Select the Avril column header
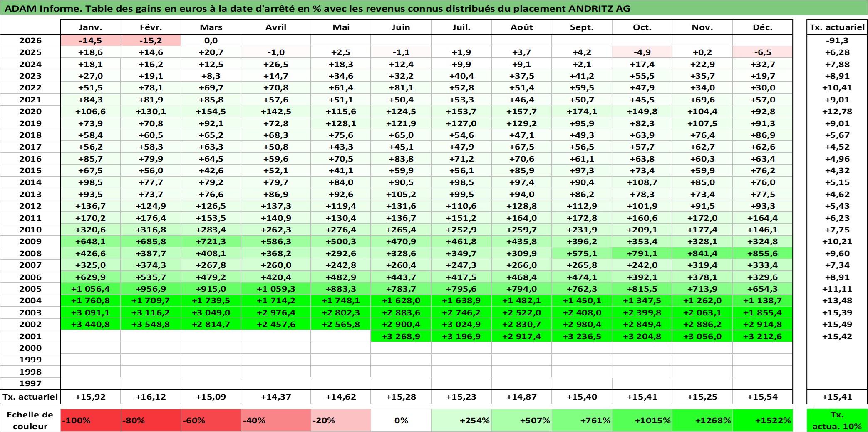 (x=276, y=27)
